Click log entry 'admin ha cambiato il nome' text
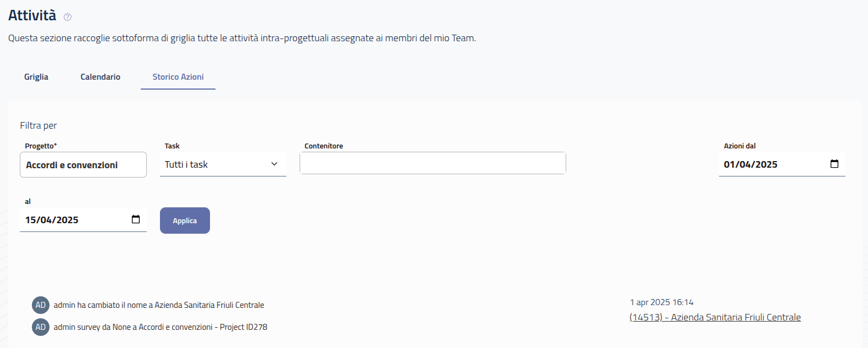868x348 pixels. (x=159, y=305)
